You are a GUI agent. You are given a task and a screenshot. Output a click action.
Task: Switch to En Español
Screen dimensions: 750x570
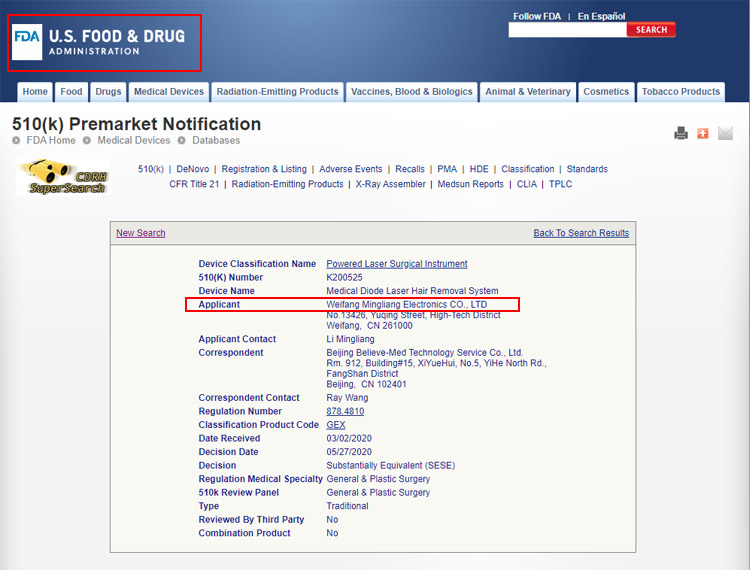click(601, 16)
